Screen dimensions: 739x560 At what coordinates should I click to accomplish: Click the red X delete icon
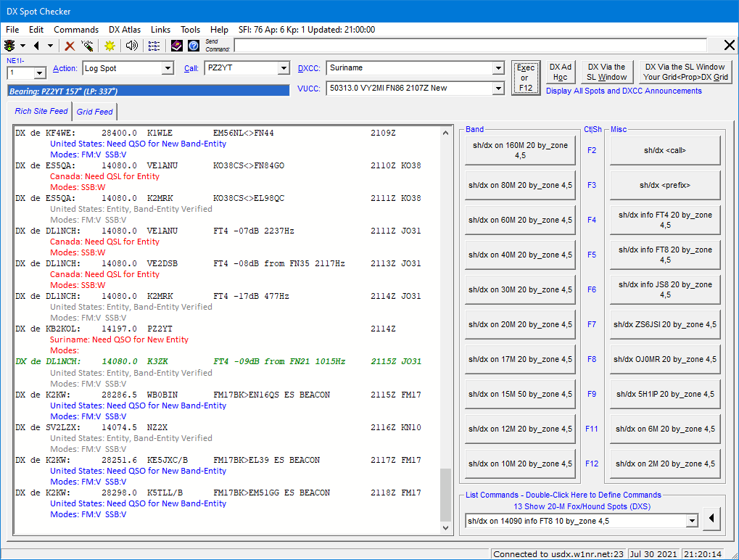pos(70,46)
